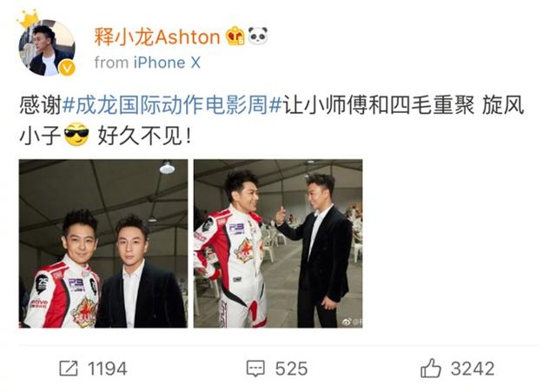Tap the repost count 1194
The height and width of the screenshot is (392, 556).
108,369
